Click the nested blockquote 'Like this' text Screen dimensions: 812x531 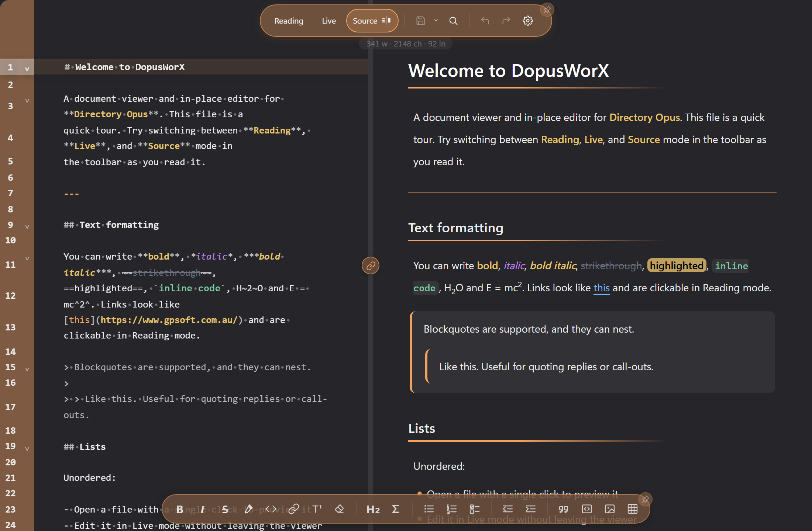(x=546, y=367)
